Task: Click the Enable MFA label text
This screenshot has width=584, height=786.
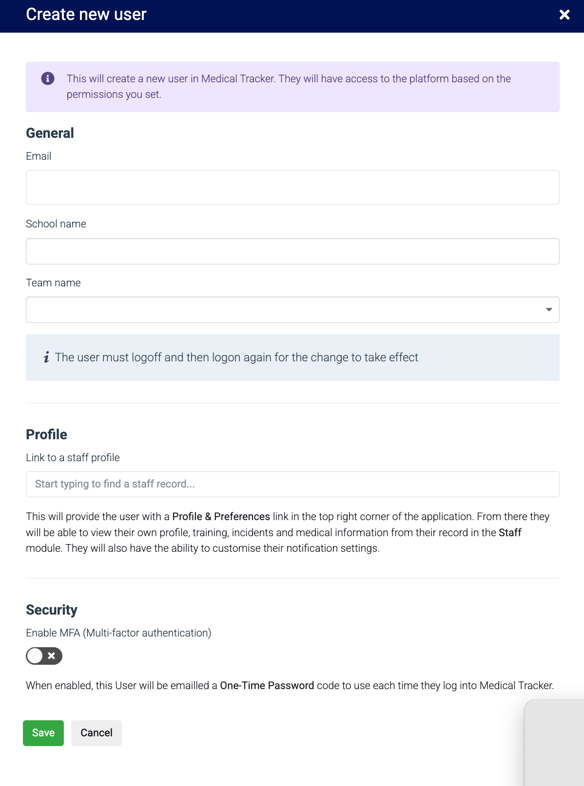Action: (x=118, y=633)
